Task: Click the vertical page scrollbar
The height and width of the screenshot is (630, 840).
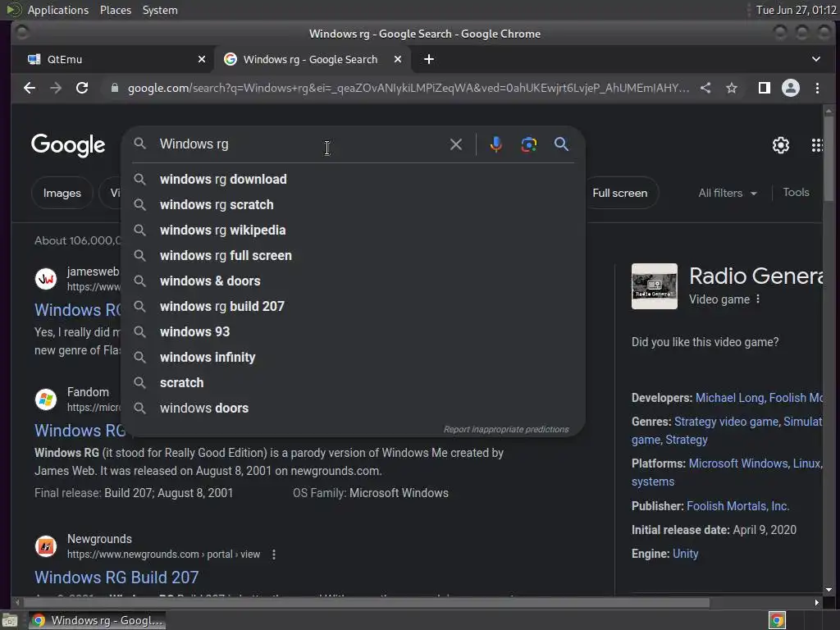Action: [829, 160]
